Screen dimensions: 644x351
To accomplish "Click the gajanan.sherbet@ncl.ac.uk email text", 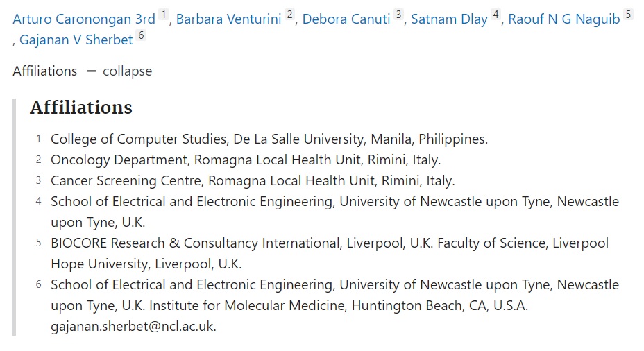I will point(133,327).
